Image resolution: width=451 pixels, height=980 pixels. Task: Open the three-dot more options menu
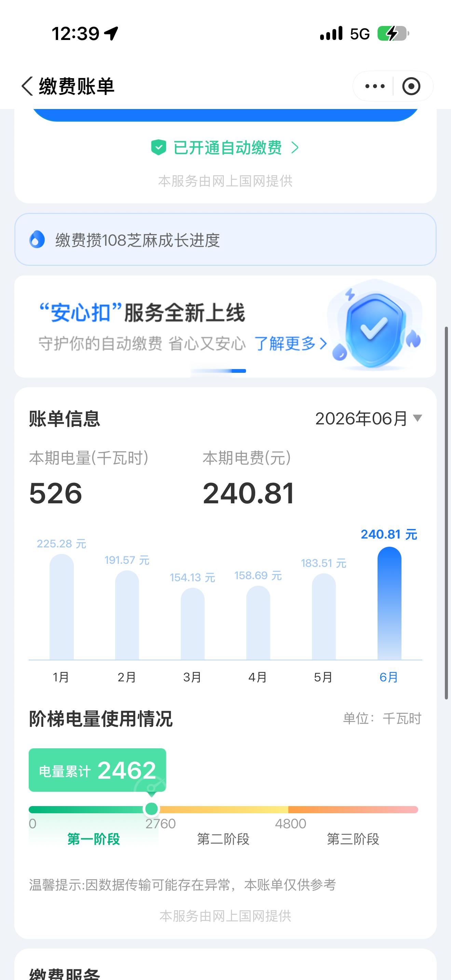pyautogui.click(x=374, y=86)
